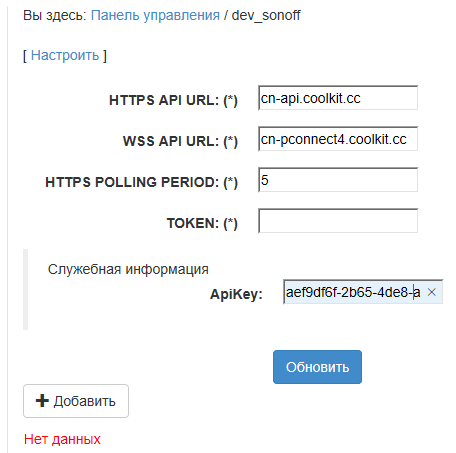Click the plus icon on the Добавить button
The height and width of the screenshot is (453, 456).
click(x=42, y=401)
